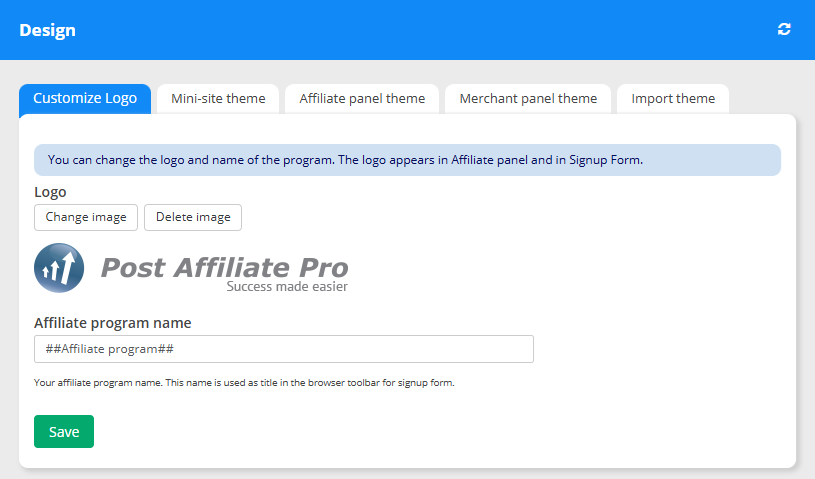Click the 'Success made easier' tagline

[x=286, y=287]
